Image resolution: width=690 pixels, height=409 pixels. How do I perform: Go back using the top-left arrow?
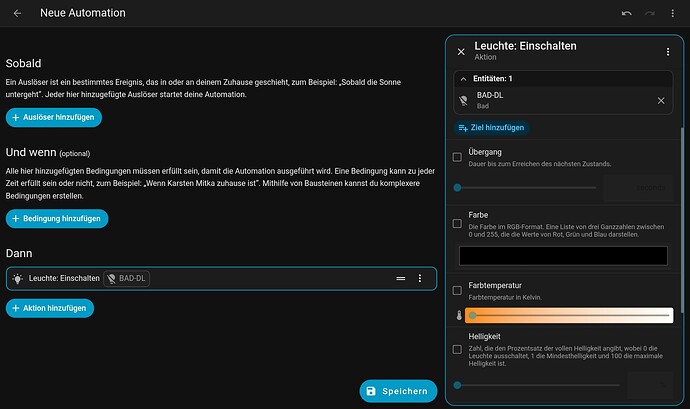coord(17,13)
